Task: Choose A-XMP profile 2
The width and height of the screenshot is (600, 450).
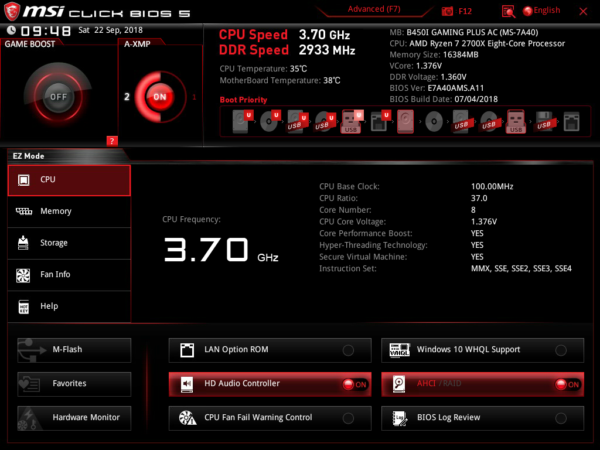Action: coord(127,97)
